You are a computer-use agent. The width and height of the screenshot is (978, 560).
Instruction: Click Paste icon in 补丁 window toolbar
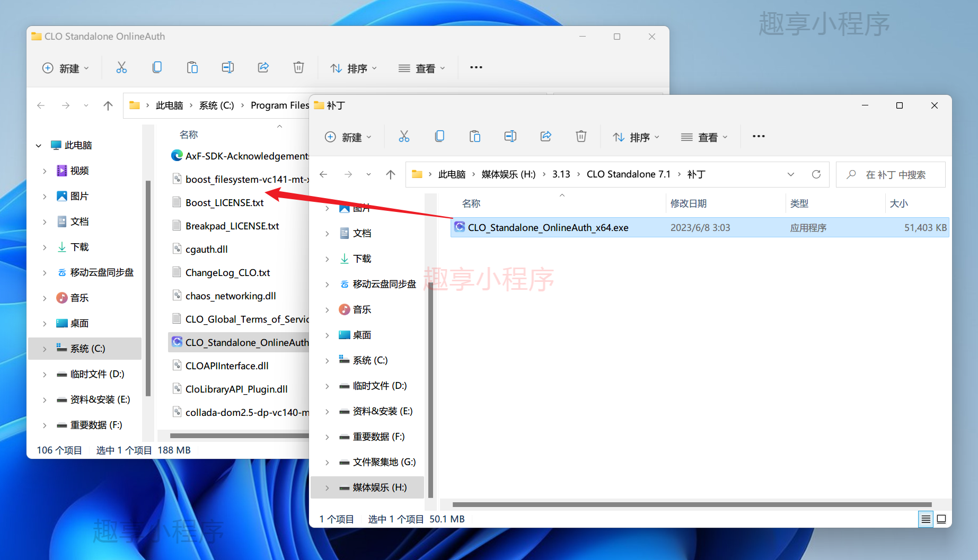click(475, 137)
